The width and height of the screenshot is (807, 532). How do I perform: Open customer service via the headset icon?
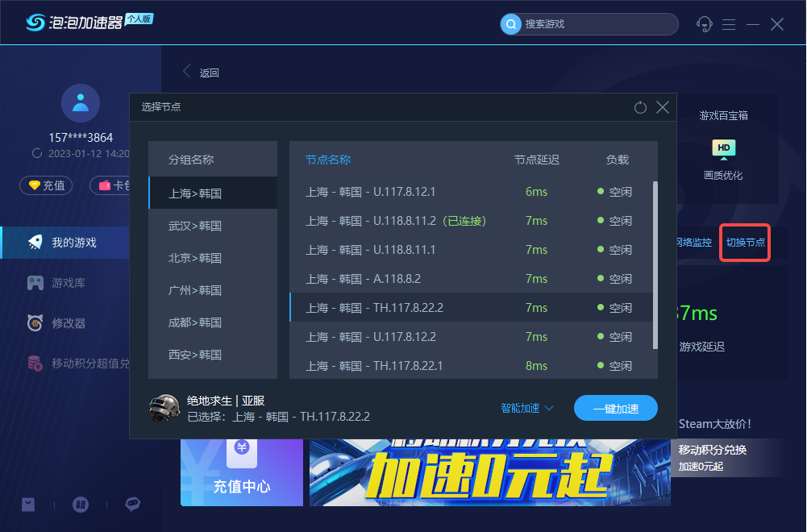click(704, 24)
